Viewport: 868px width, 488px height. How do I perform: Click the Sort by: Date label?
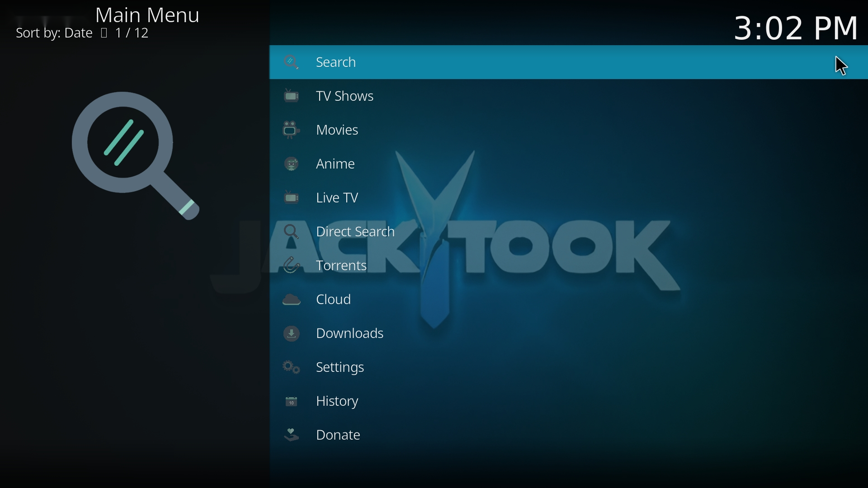[54, 34]
